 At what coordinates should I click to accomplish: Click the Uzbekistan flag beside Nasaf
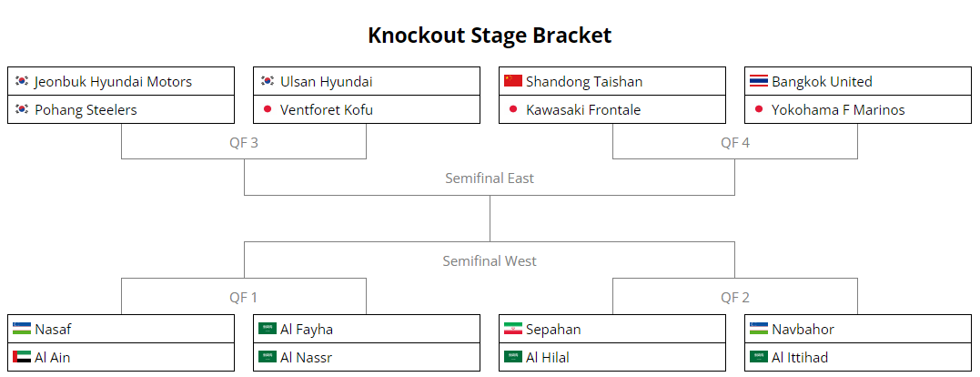22,328
